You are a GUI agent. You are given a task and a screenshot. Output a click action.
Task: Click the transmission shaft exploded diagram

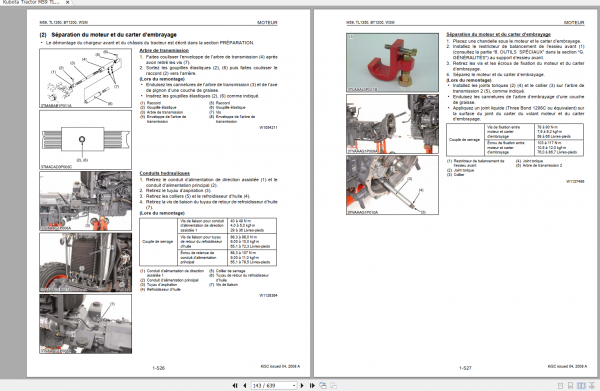coord(85,78)
